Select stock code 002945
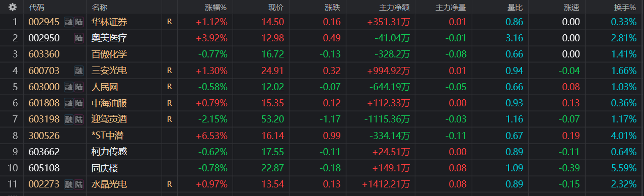Screen dimensions: 644x196 pyautogui.click(x=44, y=22)
